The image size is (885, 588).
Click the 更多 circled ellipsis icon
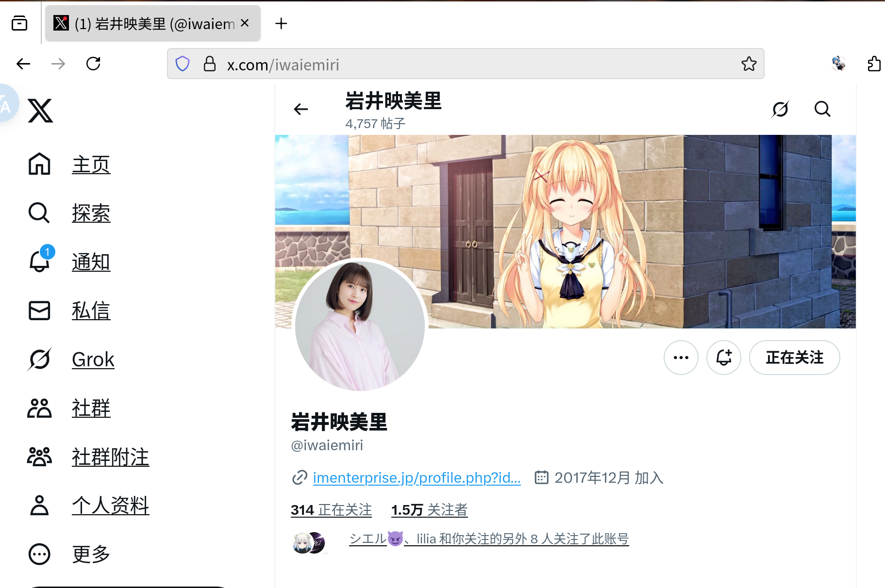click(x=39, y=554)
